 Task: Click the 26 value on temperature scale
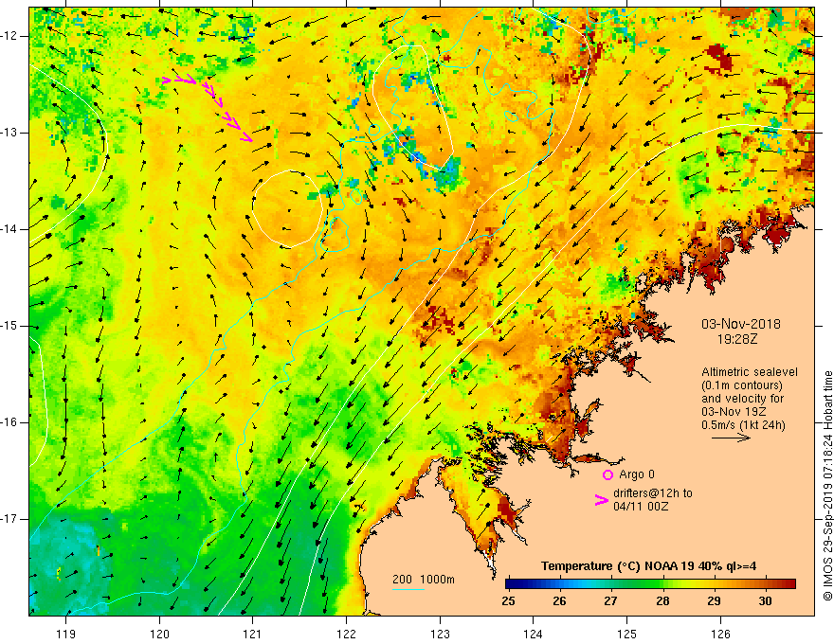559,601
